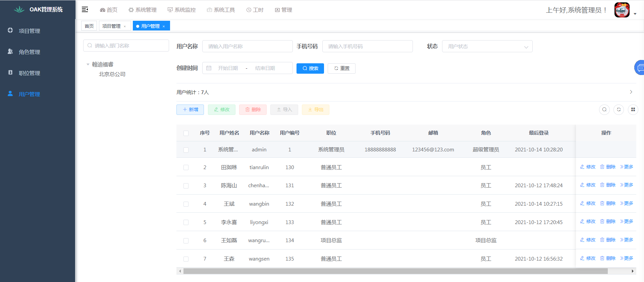This screenshot has height=282, width=644.
Task: Open the column display grid icon
Action: tap(633, 110)
